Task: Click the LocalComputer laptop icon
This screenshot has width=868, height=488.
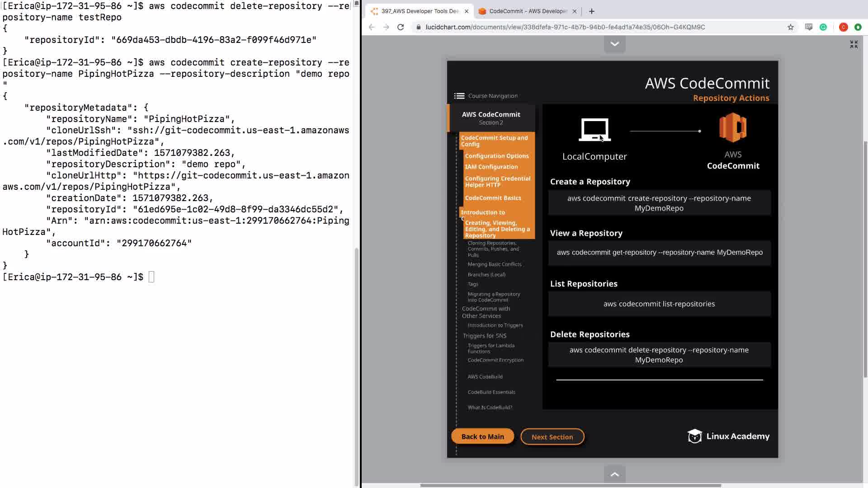Action: pos(594,130)
